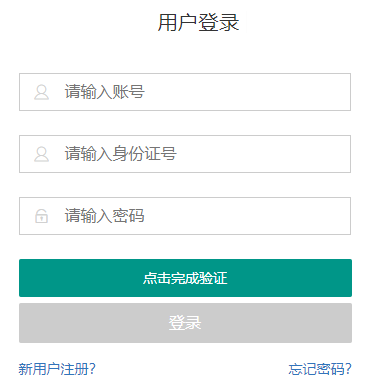This screenshot has height=389, width=377.
Task: Focus the 请输入身份证号 ID number field
Action: [185, 154]
